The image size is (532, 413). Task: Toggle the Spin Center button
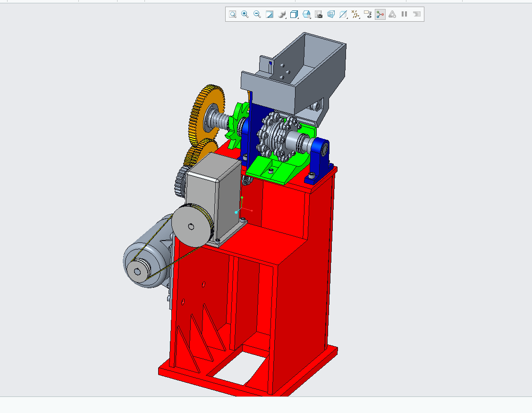coord(380,14)
